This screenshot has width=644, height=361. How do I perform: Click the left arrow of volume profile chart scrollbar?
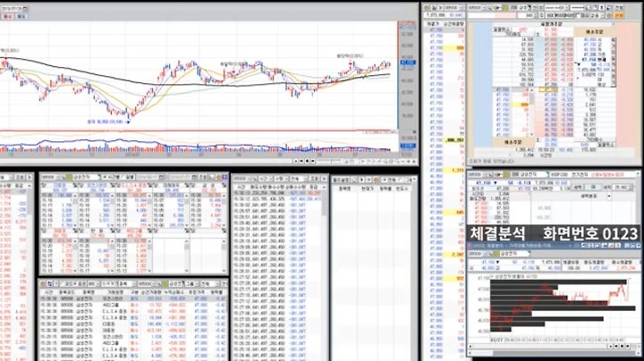point(470,347)
